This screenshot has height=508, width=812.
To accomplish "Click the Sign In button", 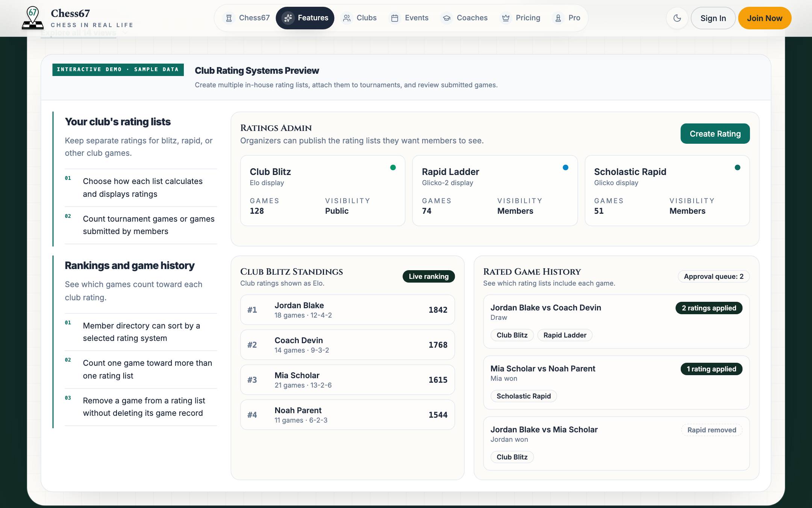I will tap(713, 18).
